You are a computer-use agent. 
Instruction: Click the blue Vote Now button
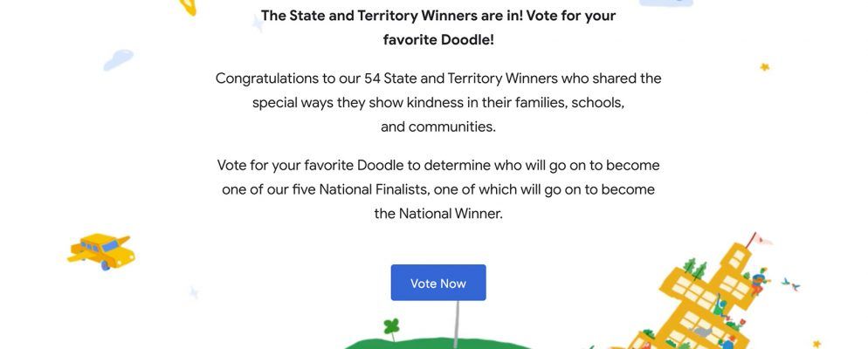click(x=437, y=283)
